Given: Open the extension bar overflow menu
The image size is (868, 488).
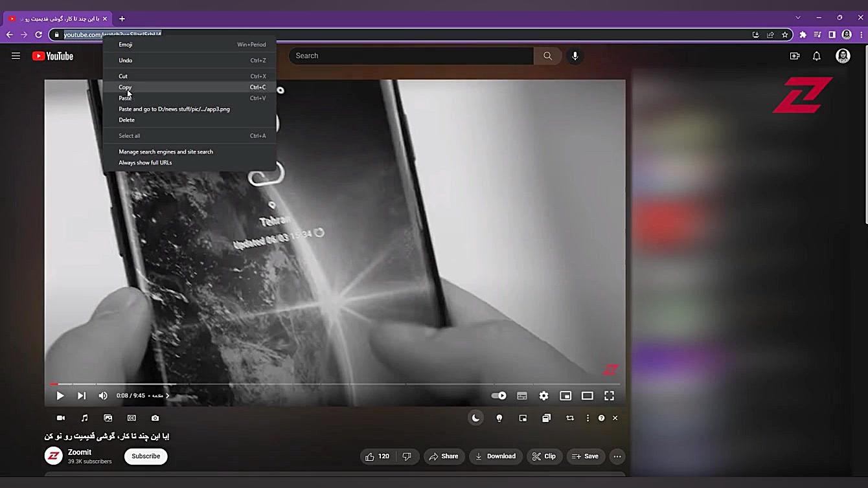Looking at the screenshot, I should click(x=588, y=417).
